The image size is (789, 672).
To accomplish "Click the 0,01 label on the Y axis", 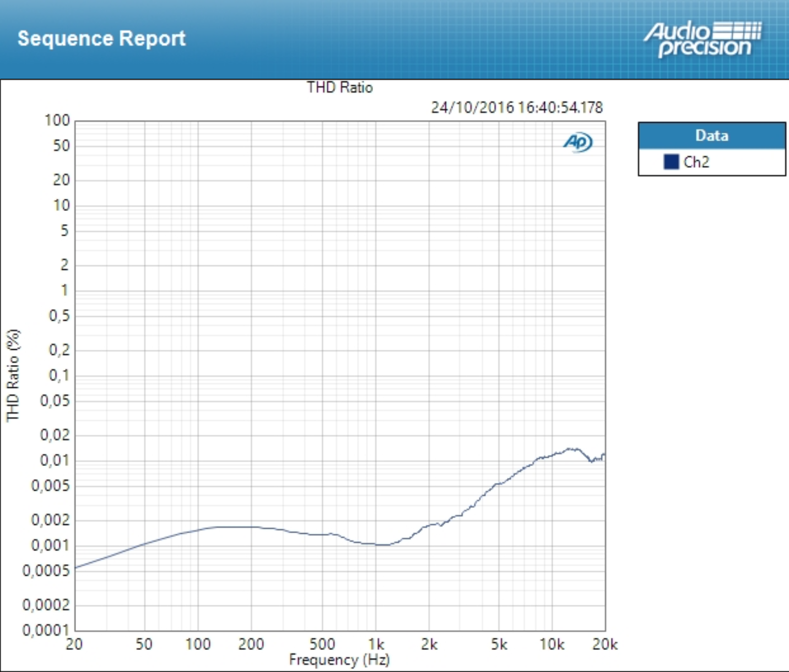I will pyautogui.click(x=55, y=460).
